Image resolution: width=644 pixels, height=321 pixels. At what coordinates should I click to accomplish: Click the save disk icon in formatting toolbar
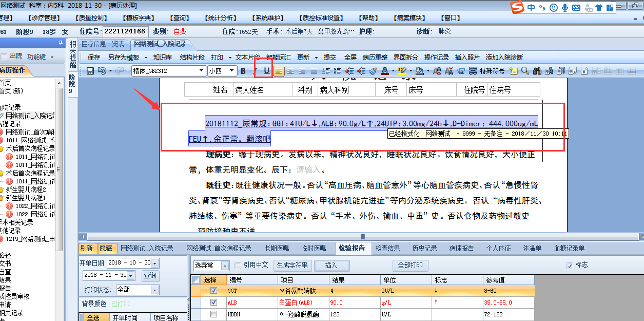[x=90, y=71]
